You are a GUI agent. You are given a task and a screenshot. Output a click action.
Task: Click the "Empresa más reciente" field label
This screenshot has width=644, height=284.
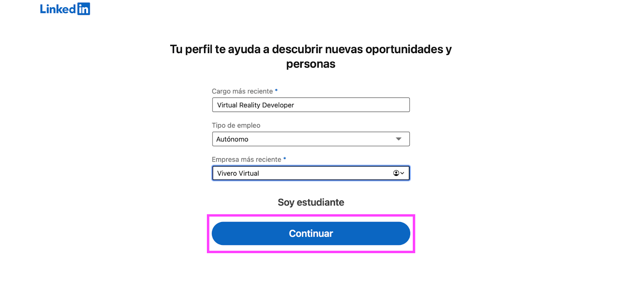pos(246,160)
